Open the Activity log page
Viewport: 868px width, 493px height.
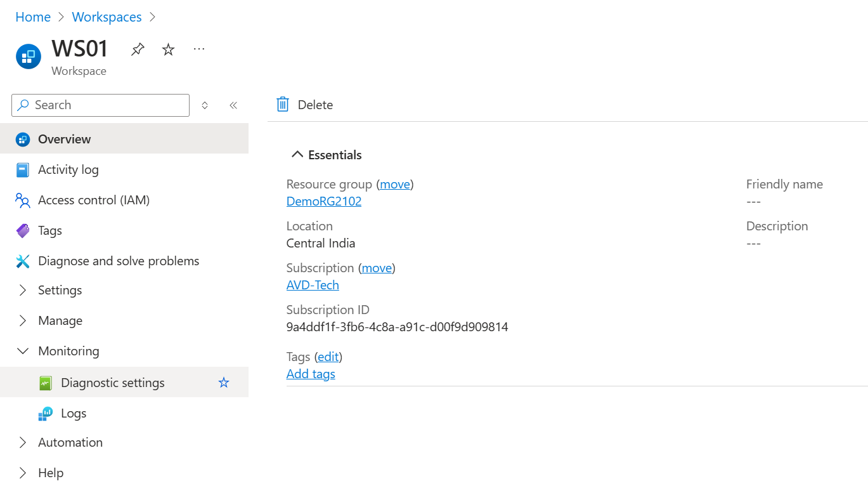[124, 169]
